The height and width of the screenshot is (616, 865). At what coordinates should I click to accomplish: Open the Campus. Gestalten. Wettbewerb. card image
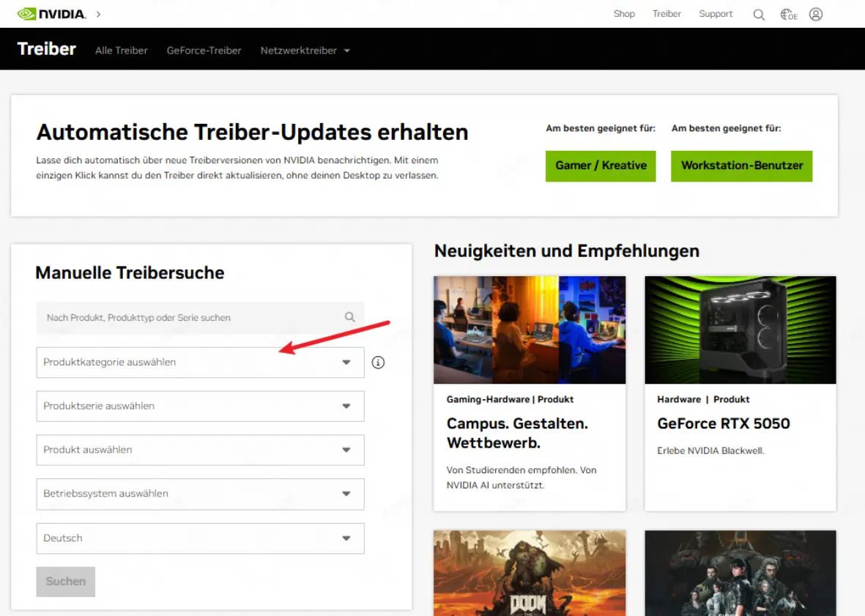point(530,330)
